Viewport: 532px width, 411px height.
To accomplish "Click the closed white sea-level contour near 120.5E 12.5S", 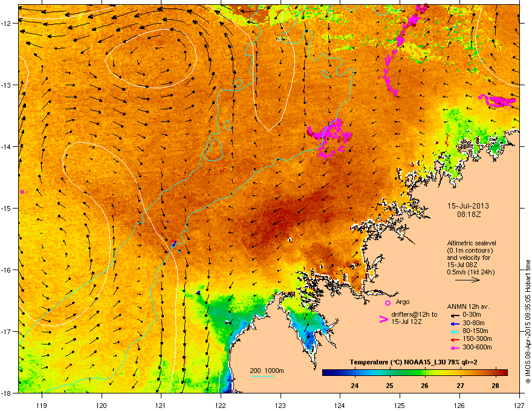I will click(x=151, y=59).
